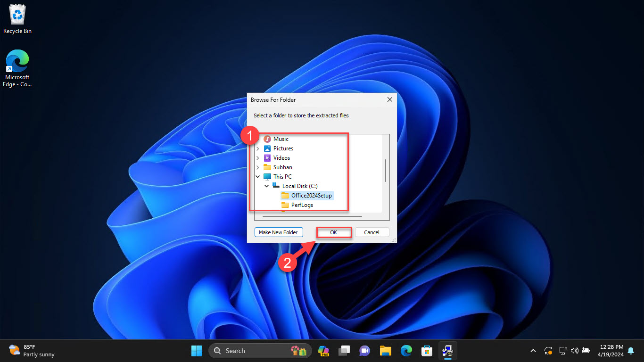Collapse the This PC node
The image size is (644, 362).
click(257, 177)
